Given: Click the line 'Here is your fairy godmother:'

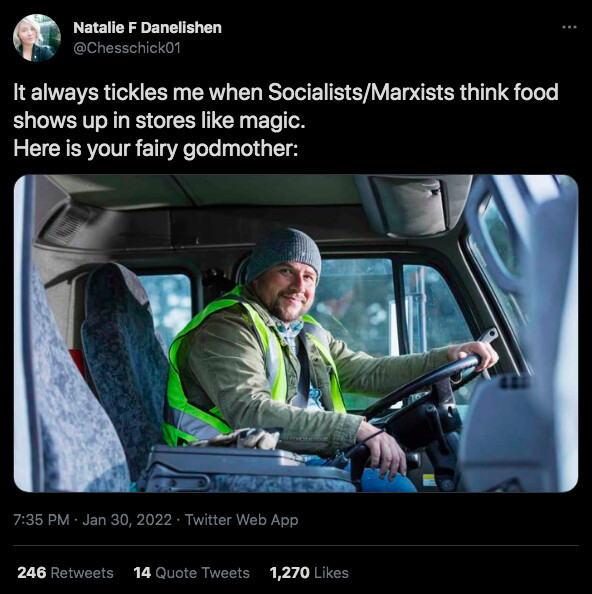Looking at the screenshot, I should 156,148.
